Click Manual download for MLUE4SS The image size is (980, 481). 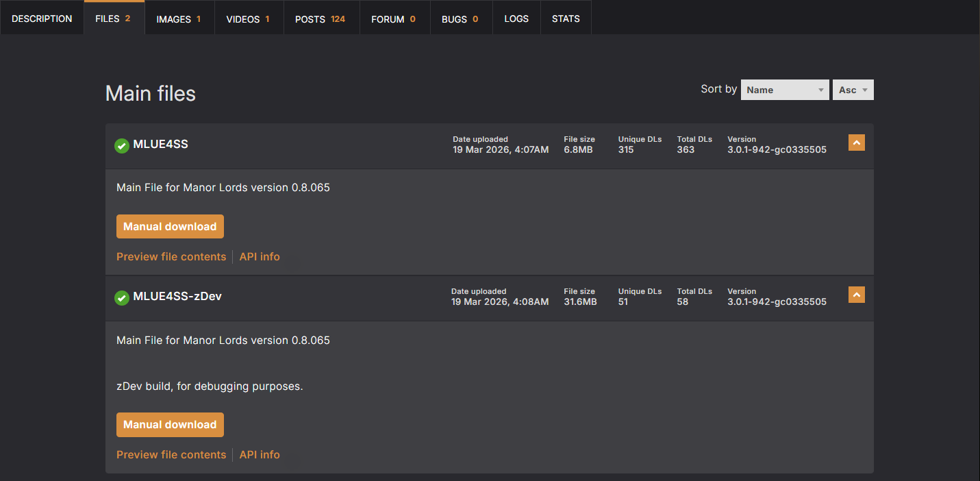[170, 227]
